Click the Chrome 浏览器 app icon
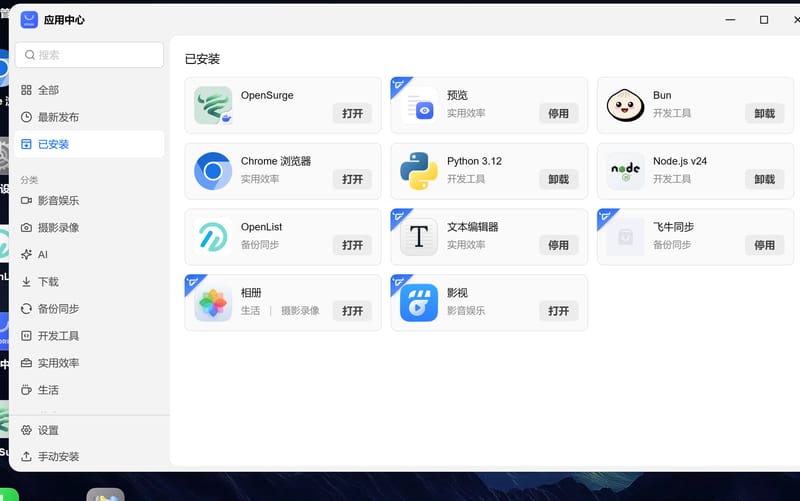The image size is (800, 501). (x=213, y=171)
